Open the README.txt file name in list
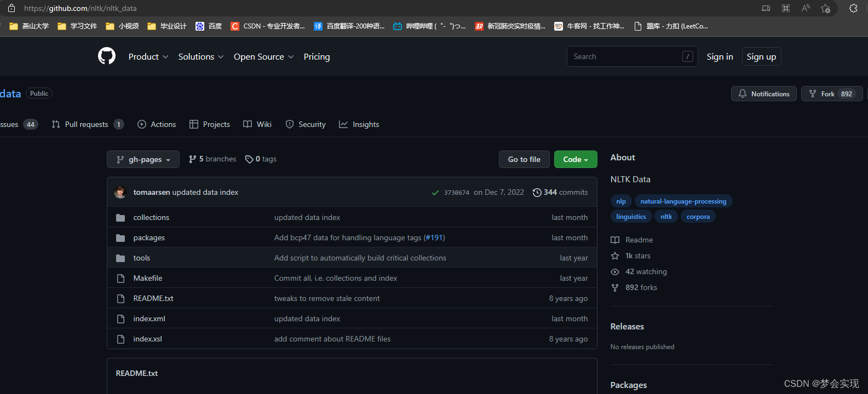 tap(153, 299)
